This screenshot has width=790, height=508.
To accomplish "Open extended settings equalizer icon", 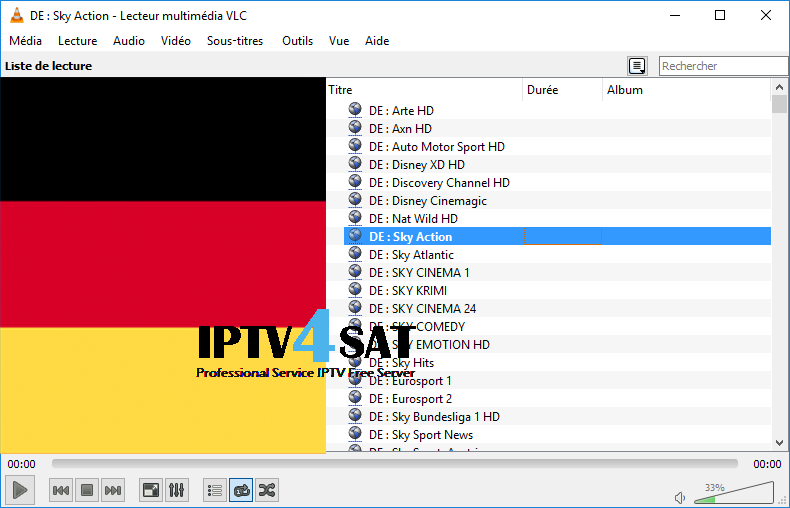I will [176, 490].
